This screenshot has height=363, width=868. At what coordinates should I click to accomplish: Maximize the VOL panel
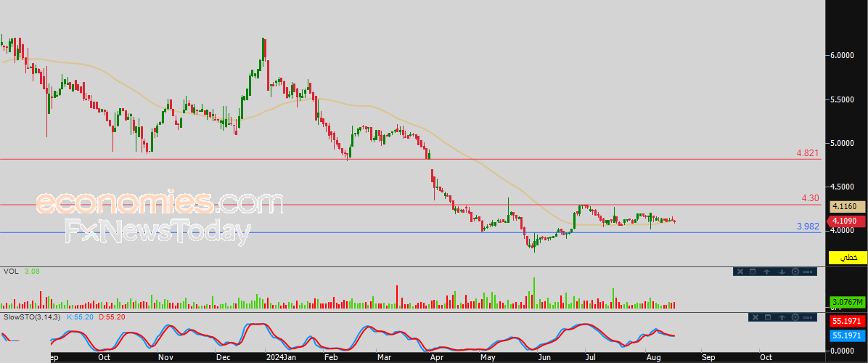coord(754,272)
